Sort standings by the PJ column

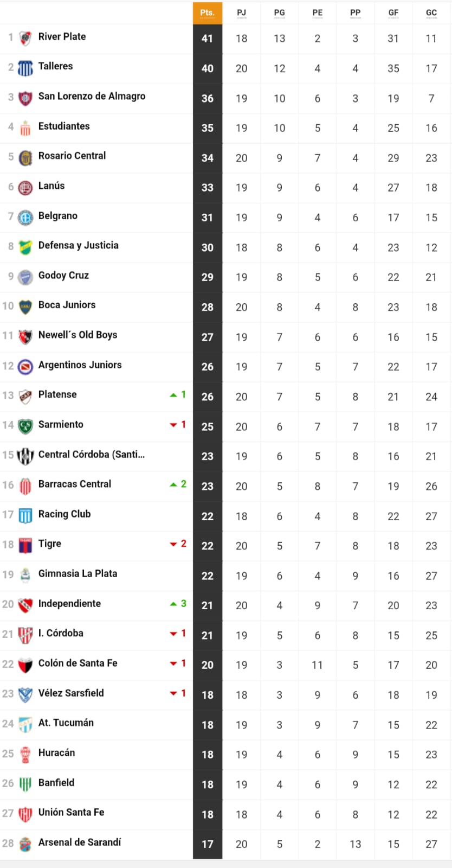(x=241, y=12)
